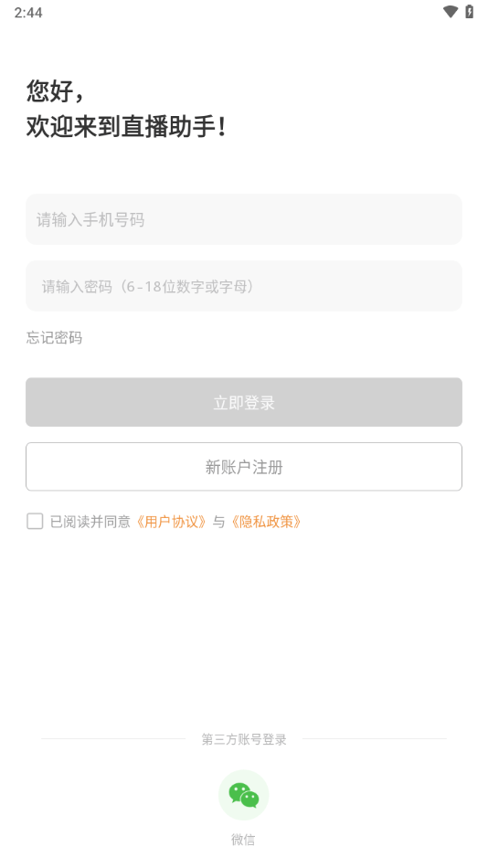Open the 《隐私政策》 link
The image size is (488, 868).
tap(267, 522)
